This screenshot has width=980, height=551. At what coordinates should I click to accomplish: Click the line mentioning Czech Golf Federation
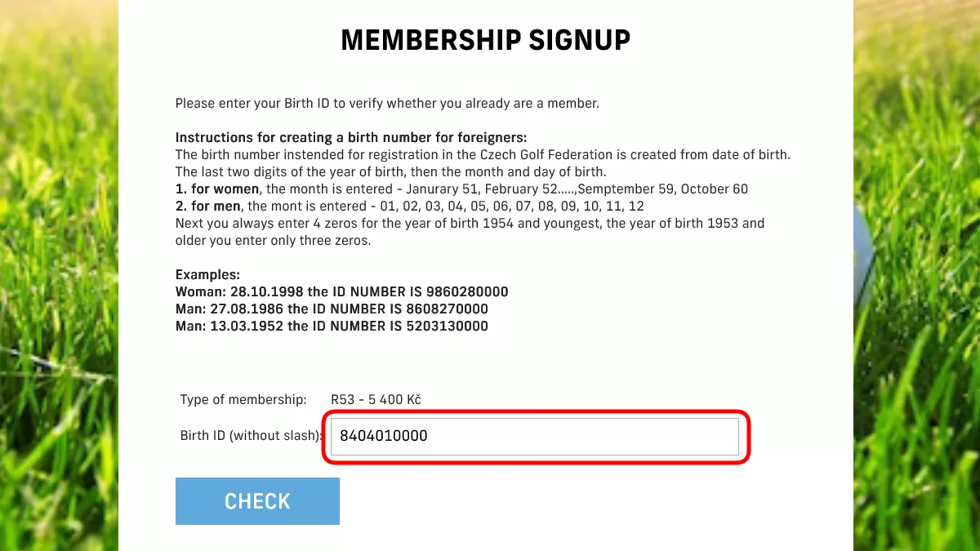[x=483, y=154]
